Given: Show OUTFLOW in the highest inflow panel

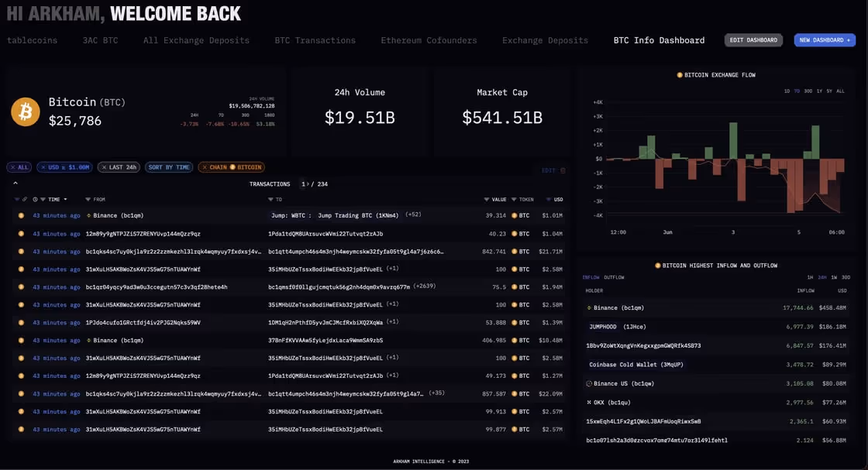Looking at the screenshot, I should pos(613,277).
